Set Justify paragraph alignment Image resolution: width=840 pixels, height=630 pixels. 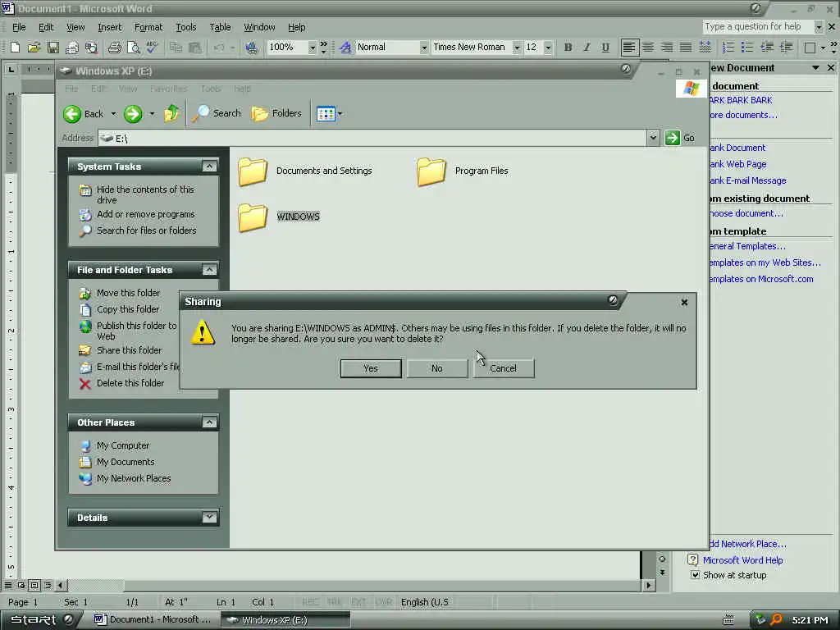tap(686, 47)
